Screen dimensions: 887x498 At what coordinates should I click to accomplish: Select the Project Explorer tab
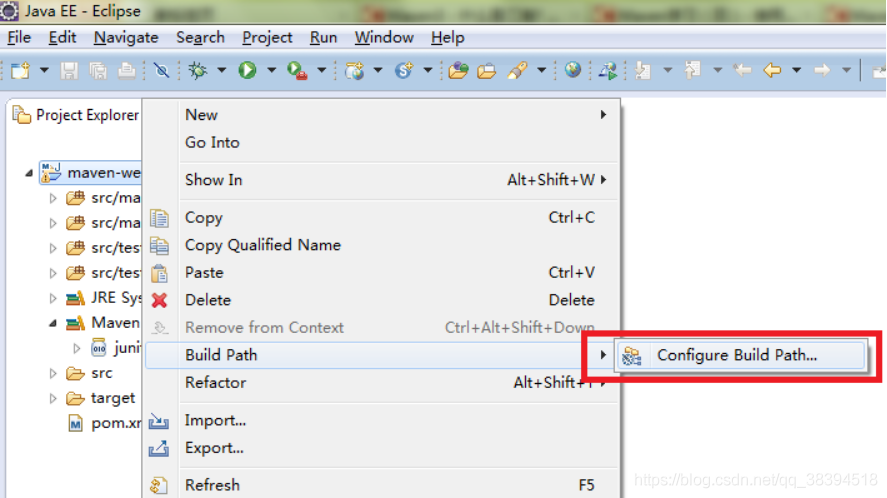point(76,115)
